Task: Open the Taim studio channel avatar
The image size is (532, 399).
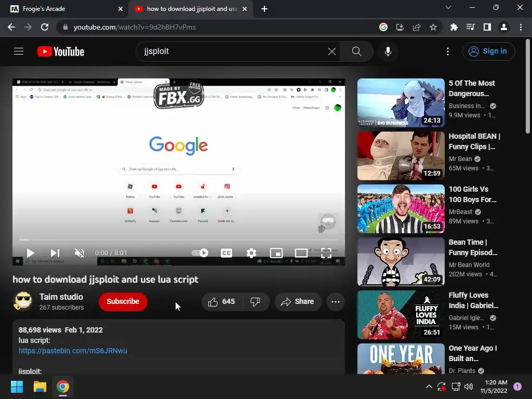Action: pyautogui.click(x=23, y=301)
